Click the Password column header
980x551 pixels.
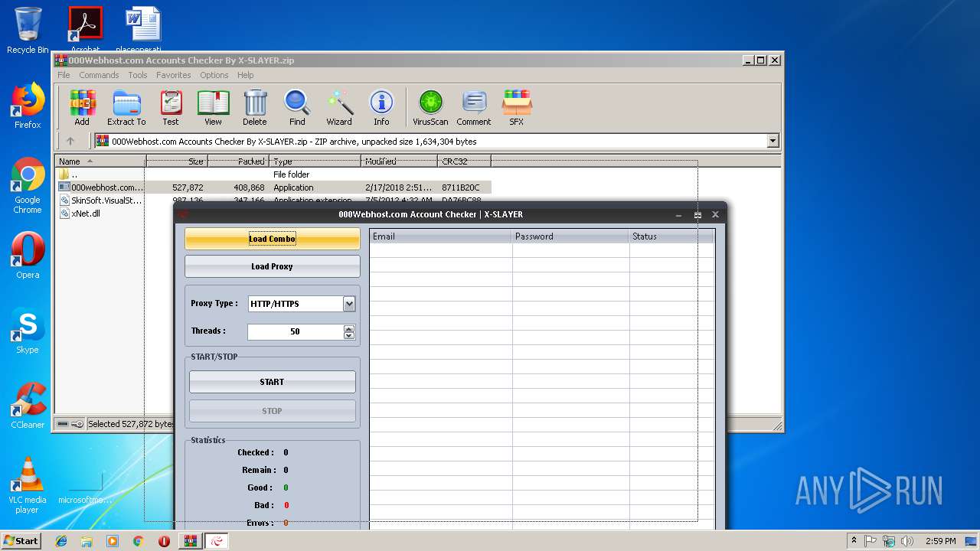pyautogui.click(x=571, y=236)
